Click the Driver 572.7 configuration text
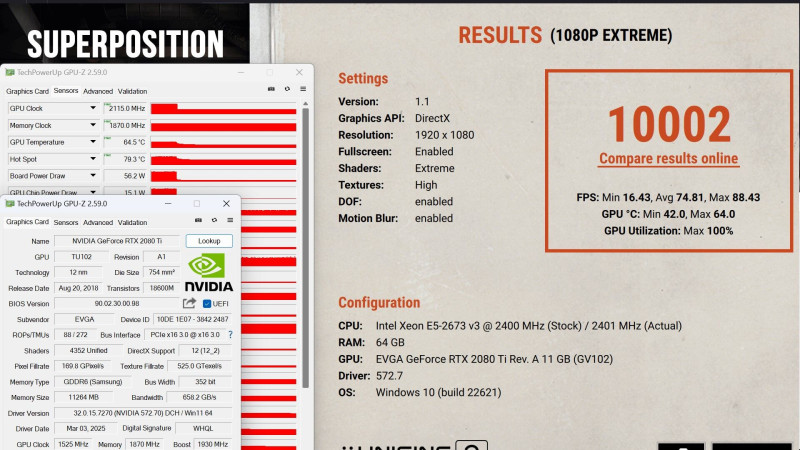 (x=370, y=376)
